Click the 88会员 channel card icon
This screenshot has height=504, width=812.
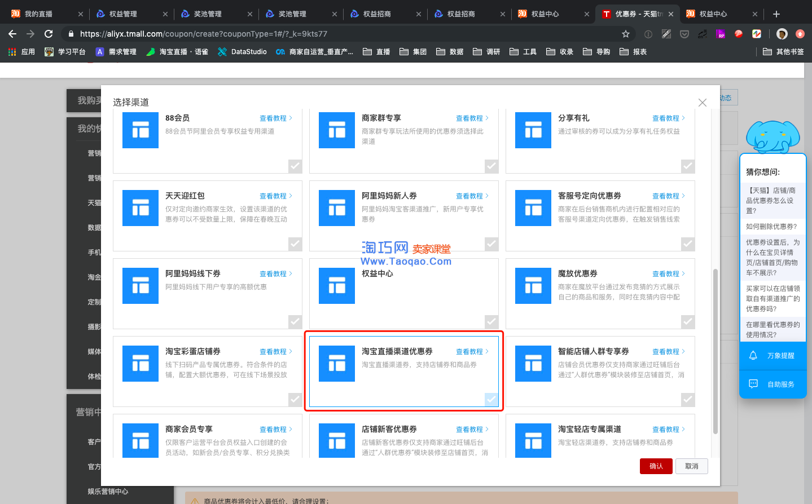(x=141, y=130)
